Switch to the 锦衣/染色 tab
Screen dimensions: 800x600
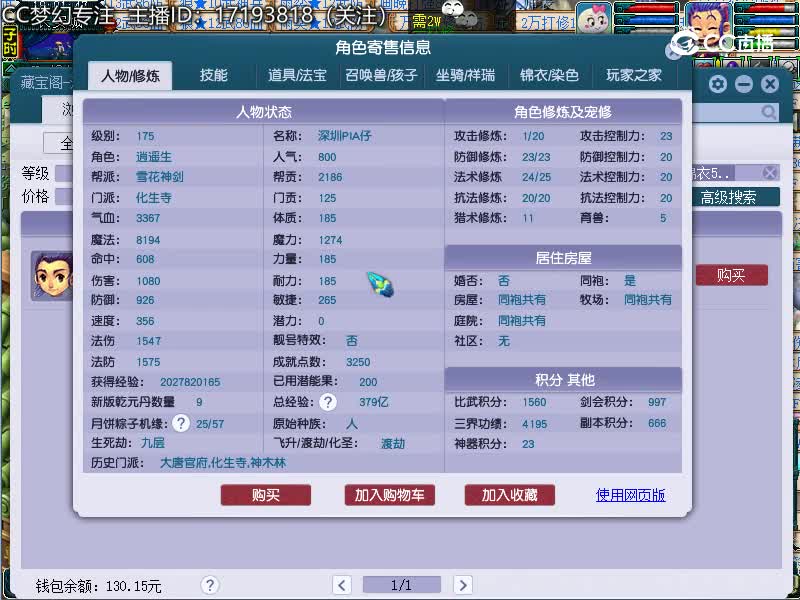coord(549,76)
